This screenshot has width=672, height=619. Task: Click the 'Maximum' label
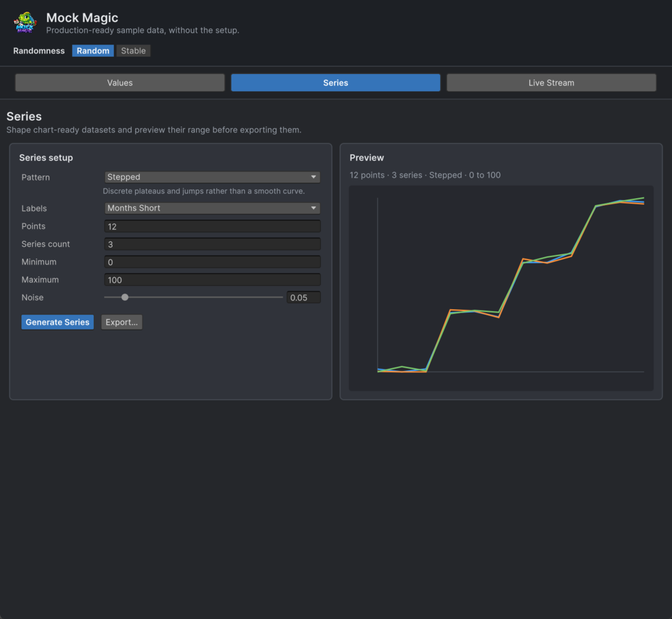(40, 280)
